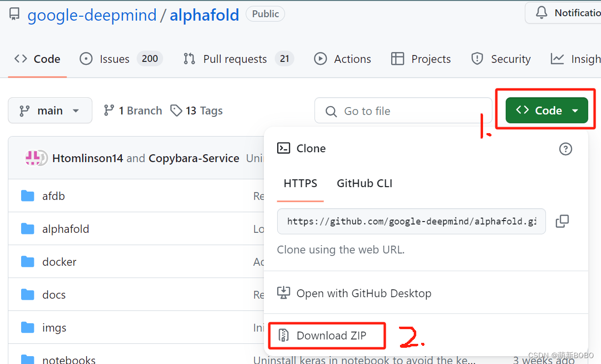
Task: Click the branch icon beside 1 Branch
Action: tap(109, 111)
